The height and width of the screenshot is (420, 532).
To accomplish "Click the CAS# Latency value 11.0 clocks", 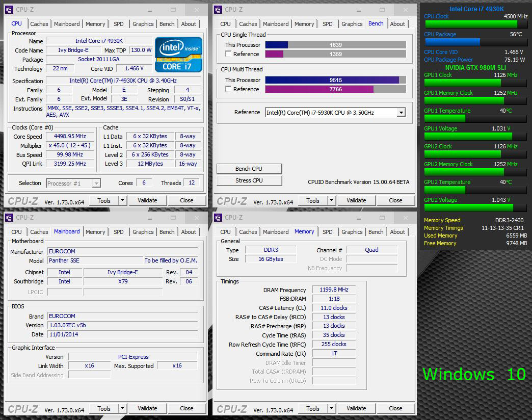I will point(334,308).
